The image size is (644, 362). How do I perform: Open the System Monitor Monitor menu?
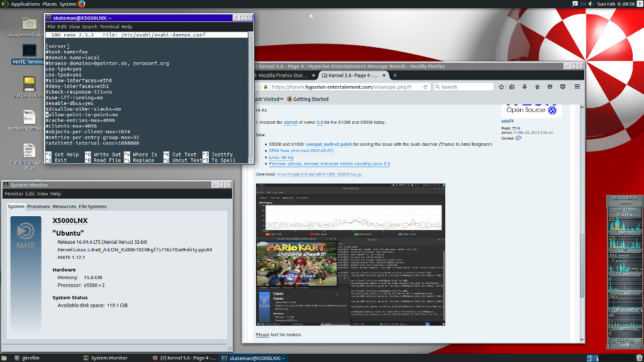(x=14, y=194)
